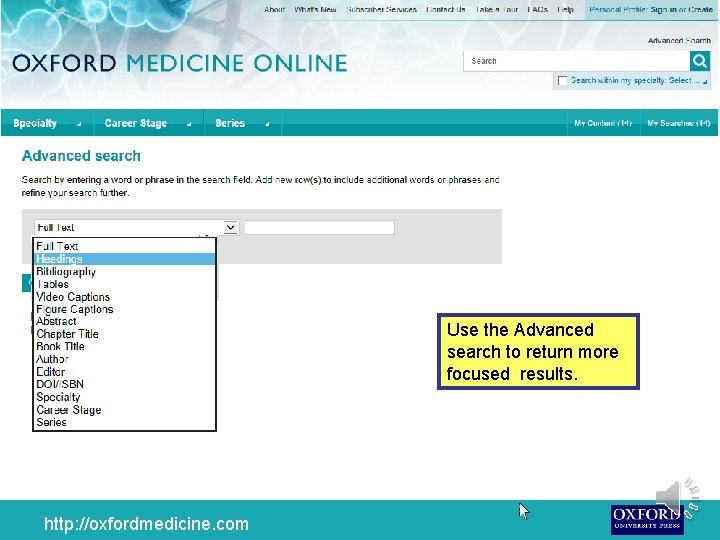This screenshot has width=720, height=540.
Task: Click the top Search text box
Action: click(x=576, y=61)
